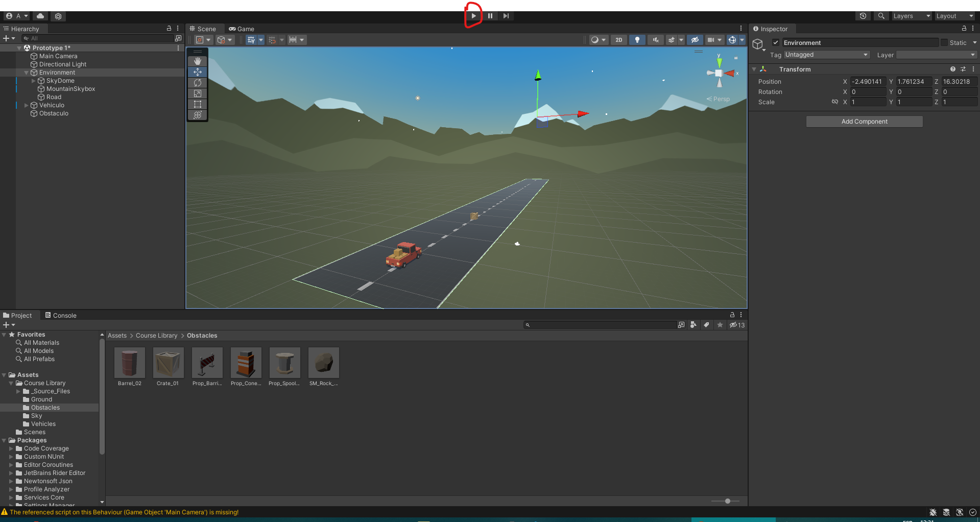This screenshot has height=522, width=980.
Task: Click the Pause button
Action: 490,16
